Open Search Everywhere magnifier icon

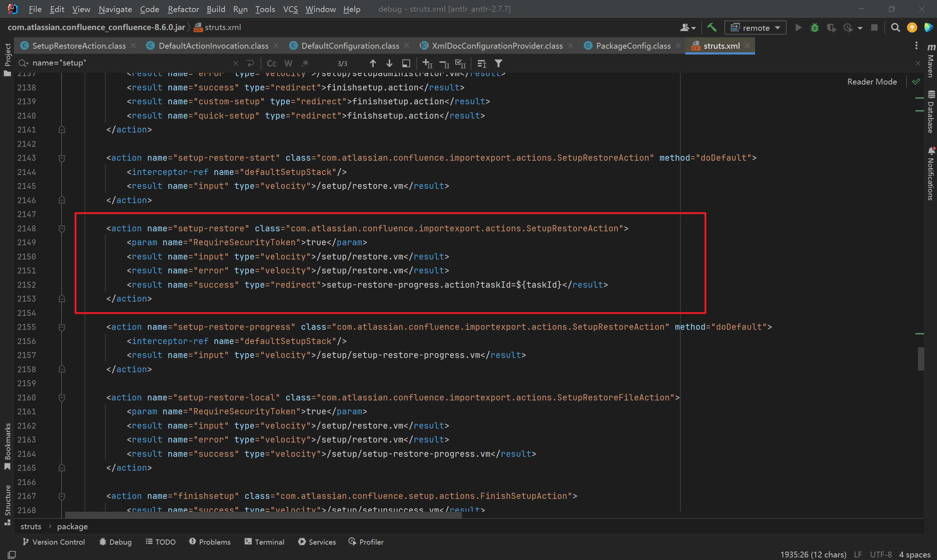(x=895, y=27)
